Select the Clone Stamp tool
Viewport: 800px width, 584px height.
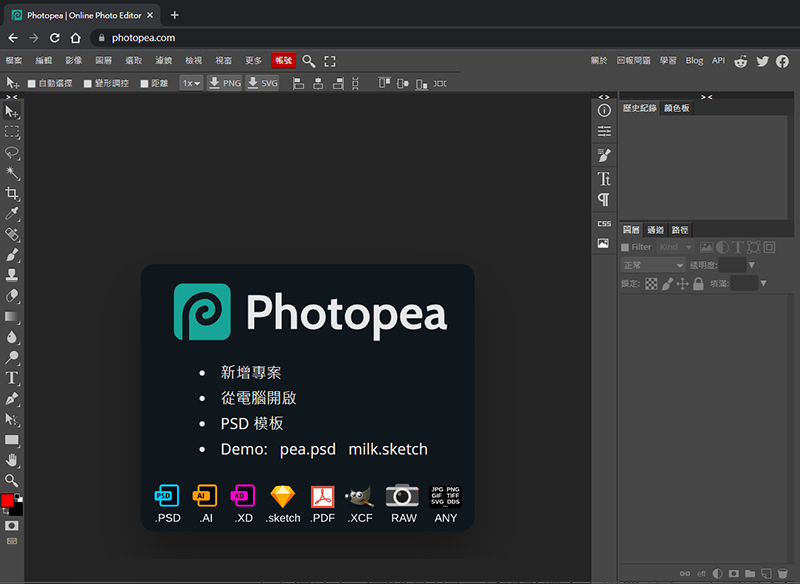tap(12, 275)
